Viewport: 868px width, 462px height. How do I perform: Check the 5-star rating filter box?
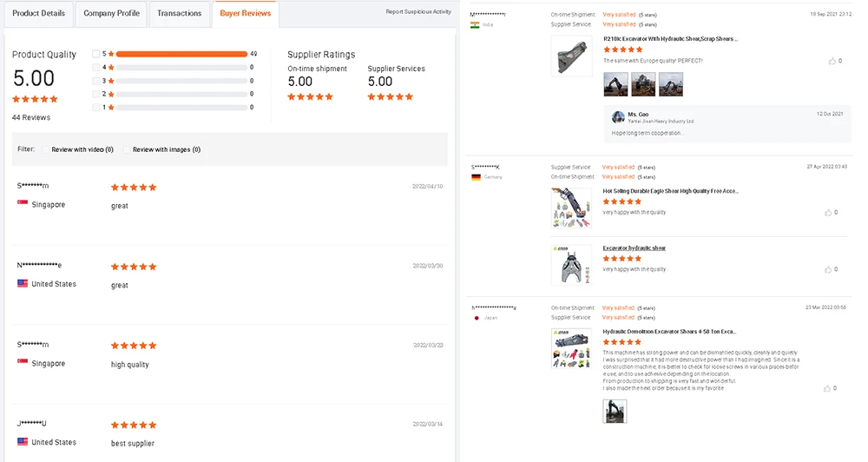tap(95, 54)
